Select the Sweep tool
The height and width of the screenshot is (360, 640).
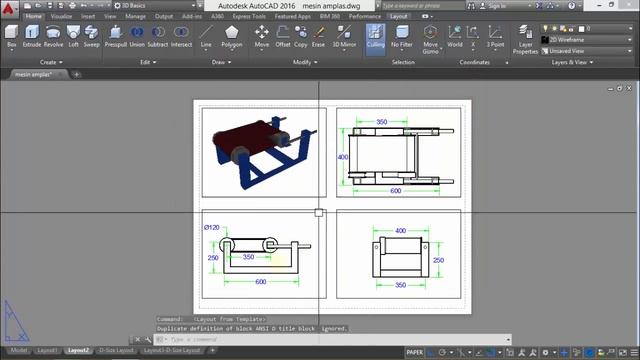point(91,36)
